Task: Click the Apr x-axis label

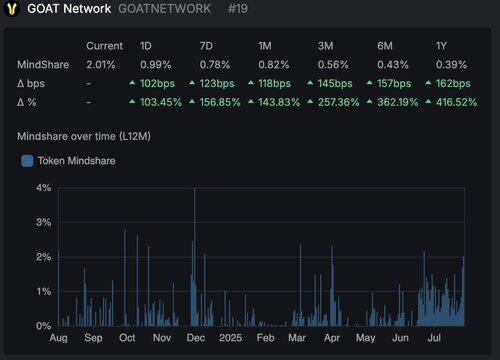Action: (x=332, y=338)
